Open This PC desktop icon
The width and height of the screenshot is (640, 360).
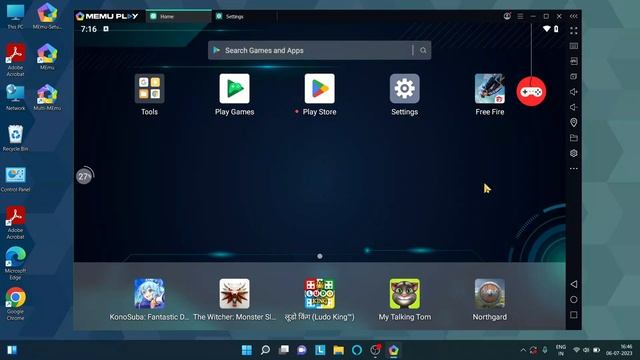tap(16, 16)
